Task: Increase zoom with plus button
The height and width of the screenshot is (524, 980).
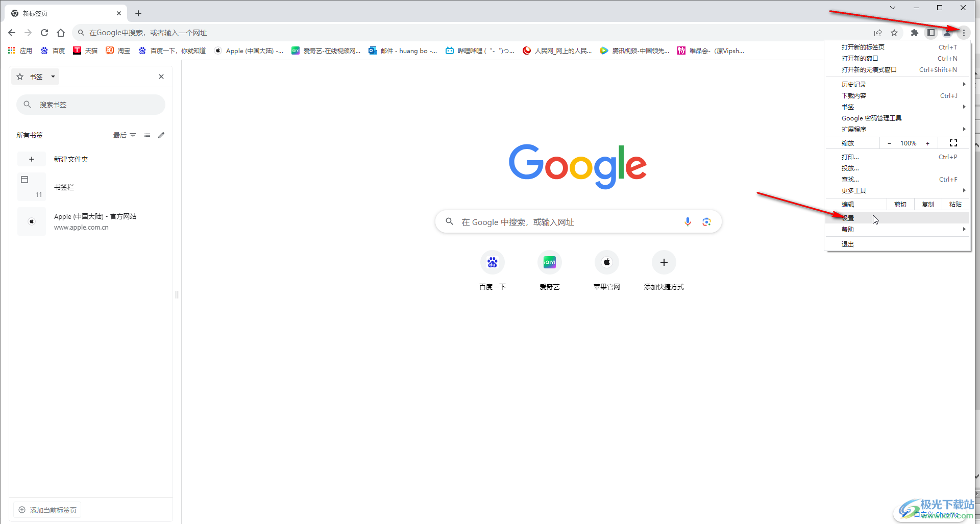Action: [x=927, y=143]
